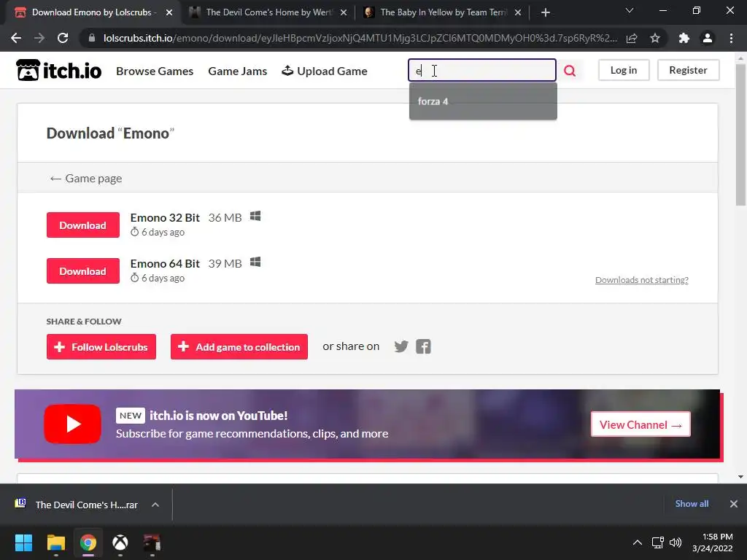Open the Chrome profile icon
747x560 pixels.
(x=708, y=38)
